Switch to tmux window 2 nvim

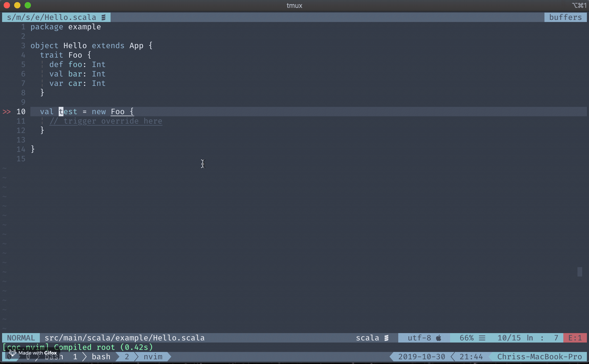[x=144, y=357]
